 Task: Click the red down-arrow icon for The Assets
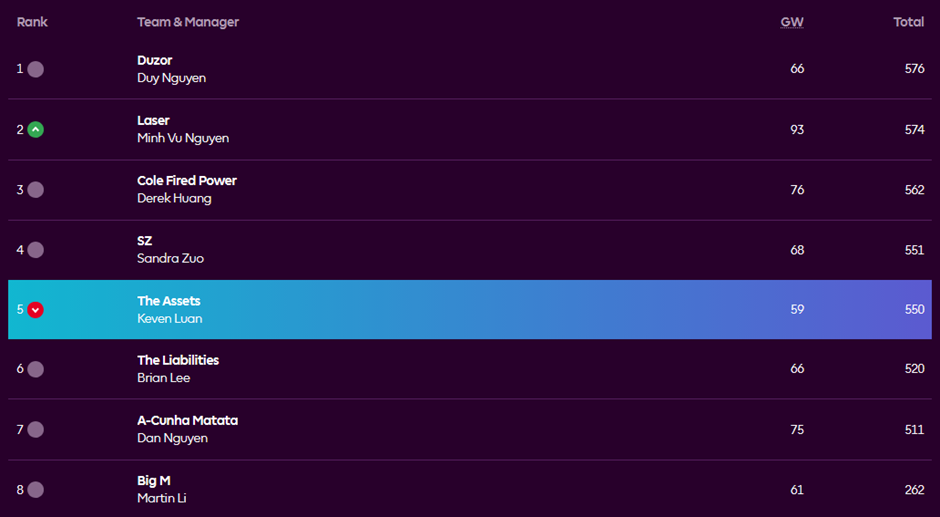(x=35, y=310)
